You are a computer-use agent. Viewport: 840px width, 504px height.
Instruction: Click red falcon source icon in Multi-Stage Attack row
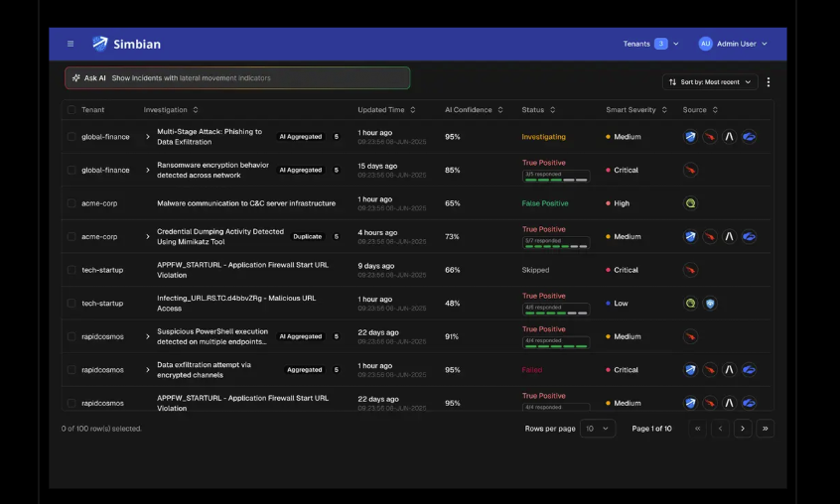pos(709,137)
